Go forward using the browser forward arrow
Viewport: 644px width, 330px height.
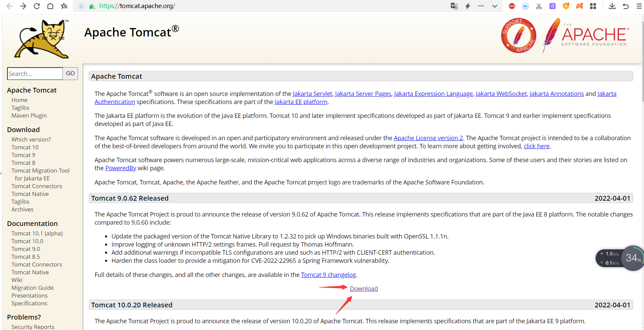pyautogui.click(x=23, y=6)
